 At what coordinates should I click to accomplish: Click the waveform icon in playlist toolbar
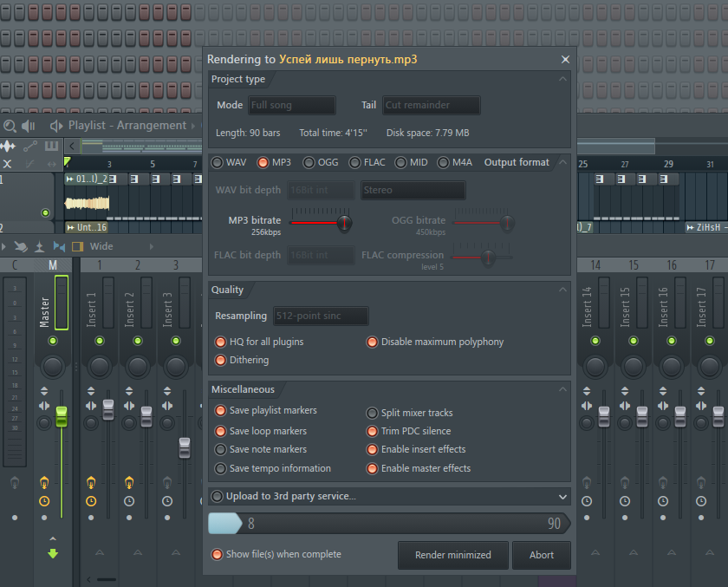8,147
